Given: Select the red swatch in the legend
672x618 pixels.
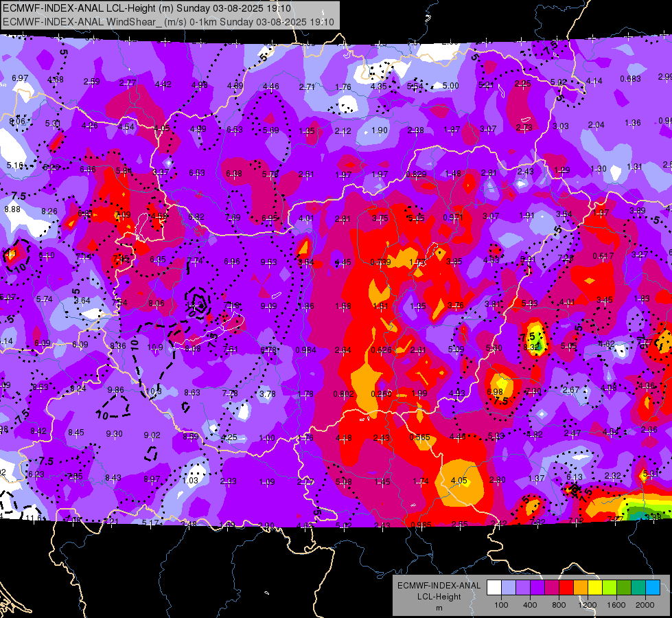Looking at the screenshot, I should point(566,588).
